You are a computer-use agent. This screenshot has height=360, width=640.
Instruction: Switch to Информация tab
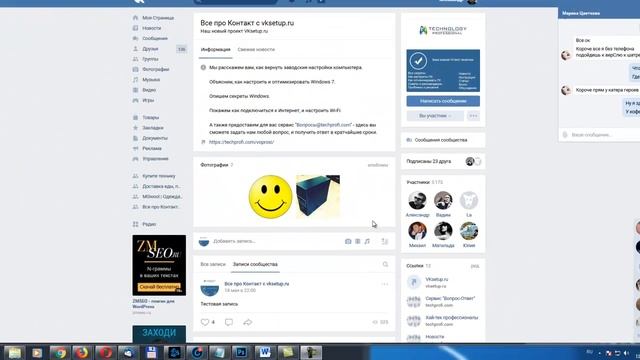click(x=216, y=49)
